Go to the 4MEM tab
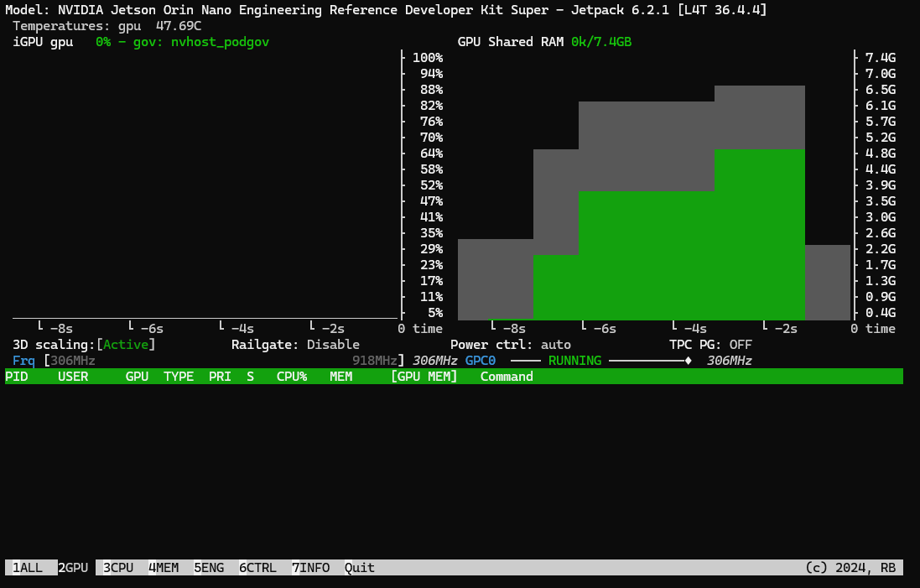This screenshot has height=588, width=920. (164, 568)
